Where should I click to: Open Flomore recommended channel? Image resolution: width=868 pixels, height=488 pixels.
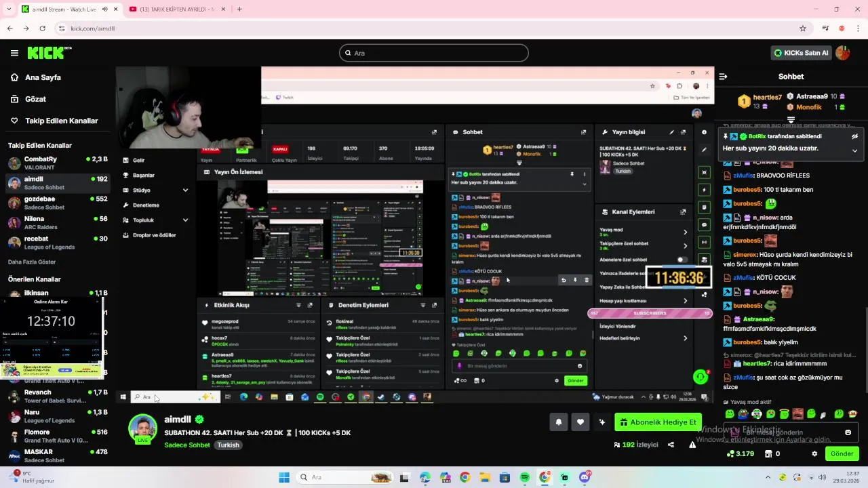57,436
